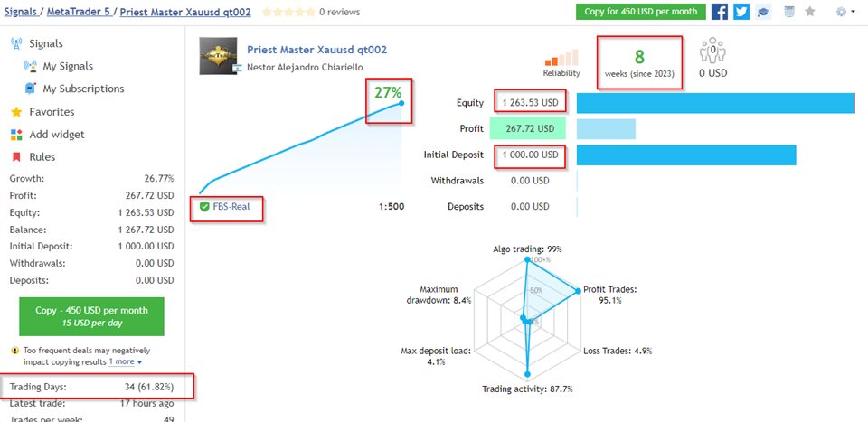Expand the '1 more' warnings link

(125, 361)
